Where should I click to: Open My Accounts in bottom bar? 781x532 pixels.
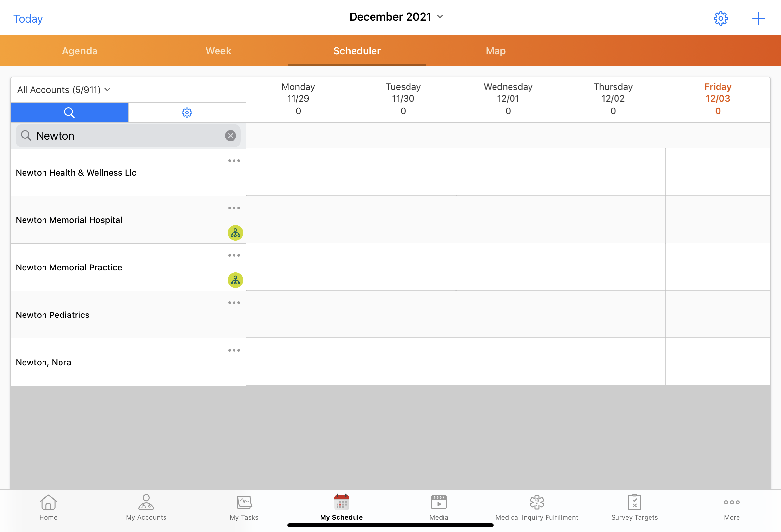146,507
